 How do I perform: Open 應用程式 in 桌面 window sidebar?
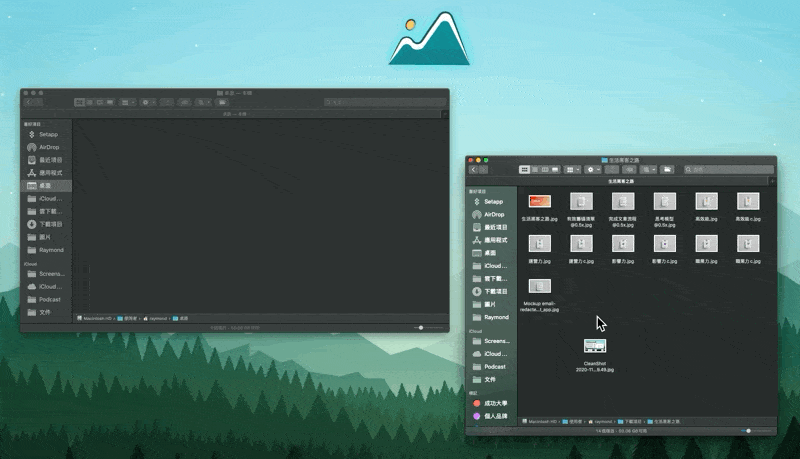pos(46,173)
